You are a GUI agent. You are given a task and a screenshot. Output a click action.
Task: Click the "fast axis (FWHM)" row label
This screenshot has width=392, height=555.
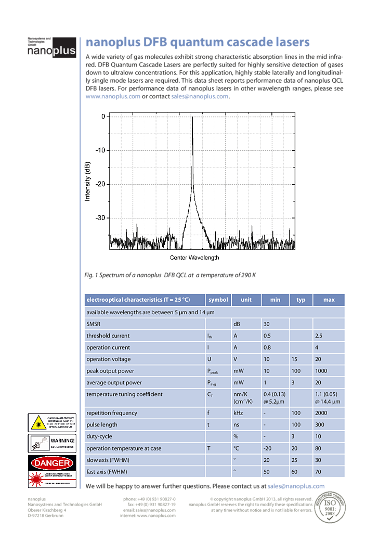(107, 472)
